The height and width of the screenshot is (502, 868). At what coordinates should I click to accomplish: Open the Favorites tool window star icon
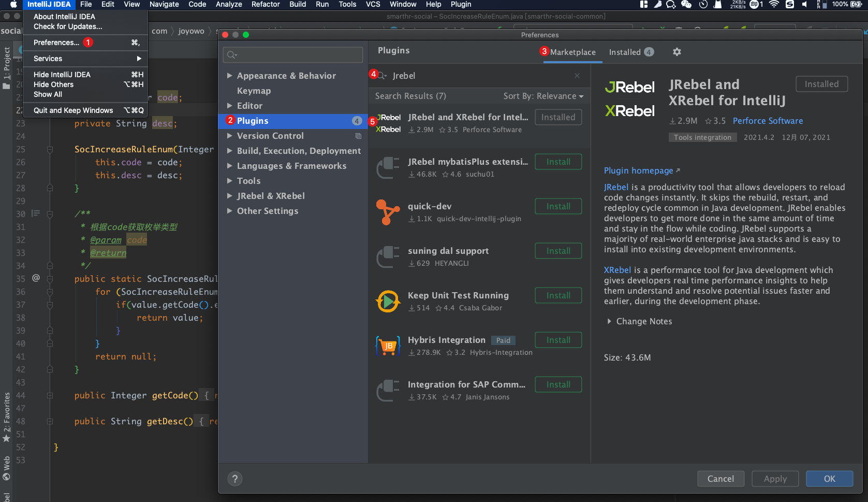[6, 439]
